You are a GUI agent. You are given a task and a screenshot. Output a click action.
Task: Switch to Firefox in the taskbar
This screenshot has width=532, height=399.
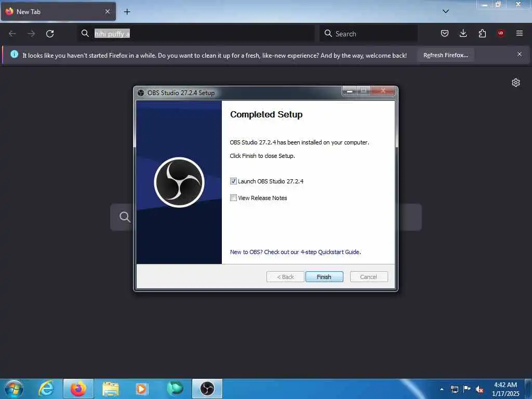(x=78, y=389)
